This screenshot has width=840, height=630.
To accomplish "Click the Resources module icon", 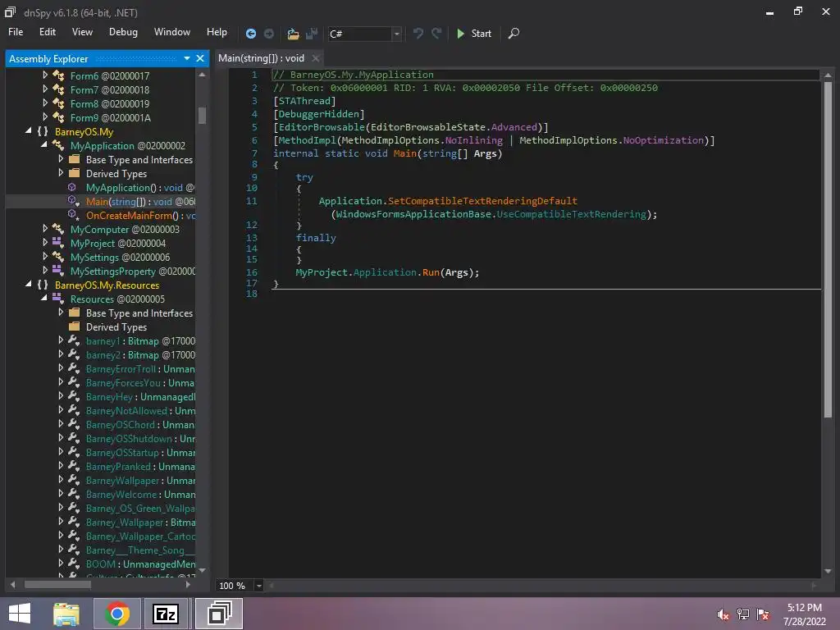I will click(58, 299).
